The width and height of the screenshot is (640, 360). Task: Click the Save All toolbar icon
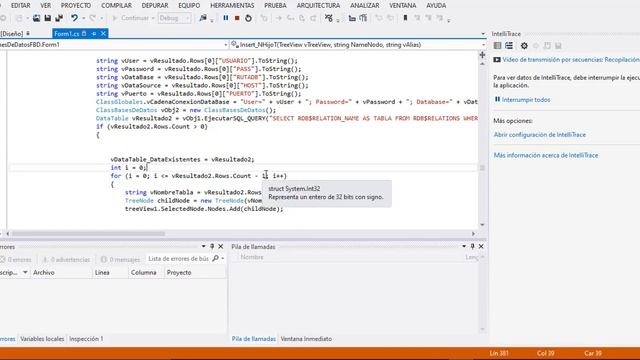tap(59, 18)
